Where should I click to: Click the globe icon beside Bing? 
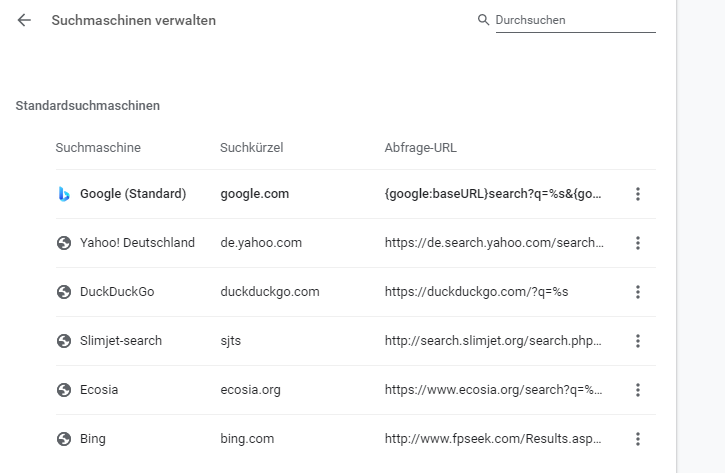64,439
